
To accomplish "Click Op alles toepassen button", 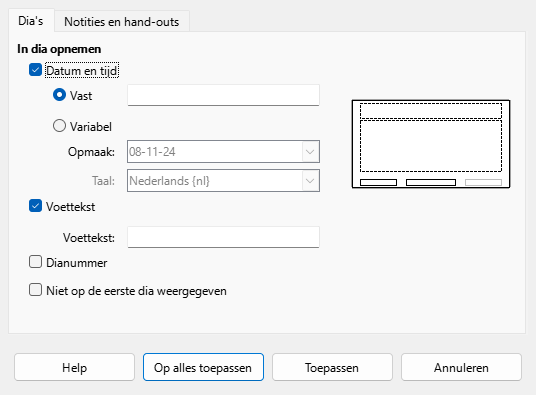I will [x=203, y=367].
